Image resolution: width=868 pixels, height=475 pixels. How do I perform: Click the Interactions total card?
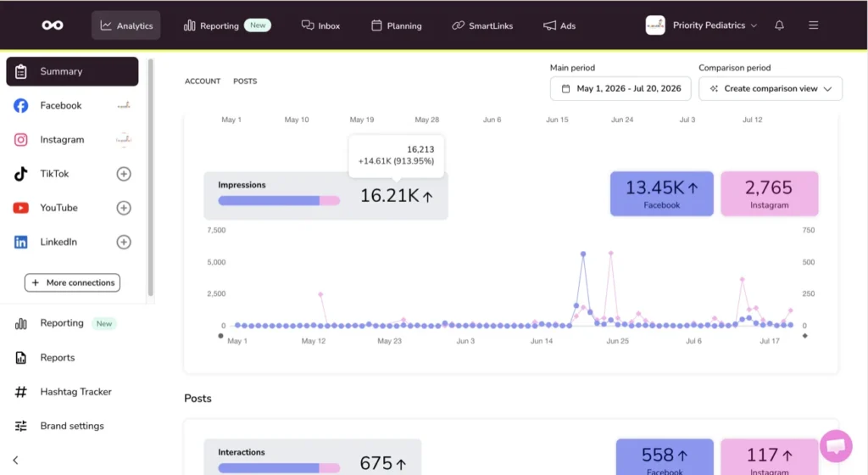[313, 457]
